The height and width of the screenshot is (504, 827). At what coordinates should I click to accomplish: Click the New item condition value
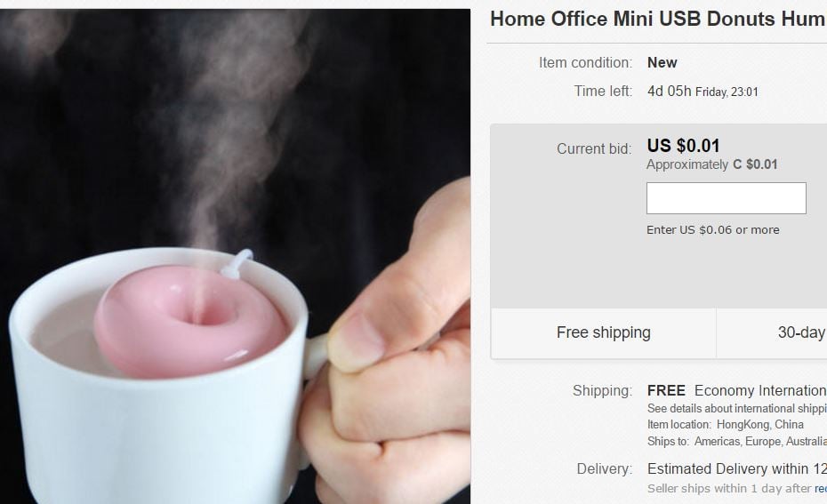pos(662,63)
